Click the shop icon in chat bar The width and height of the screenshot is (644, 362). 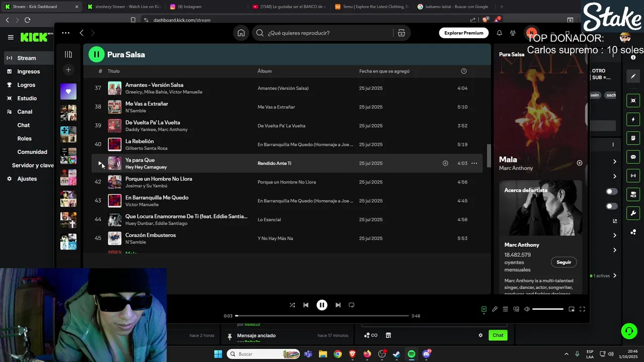pos(388,335)
